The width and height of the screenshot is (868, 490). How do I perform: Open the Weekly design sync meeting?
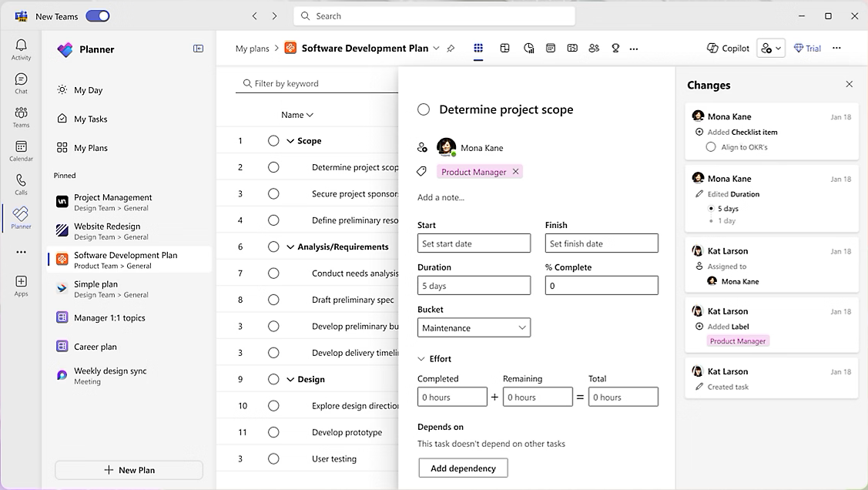pyautogui.click(x=129, y=375)
